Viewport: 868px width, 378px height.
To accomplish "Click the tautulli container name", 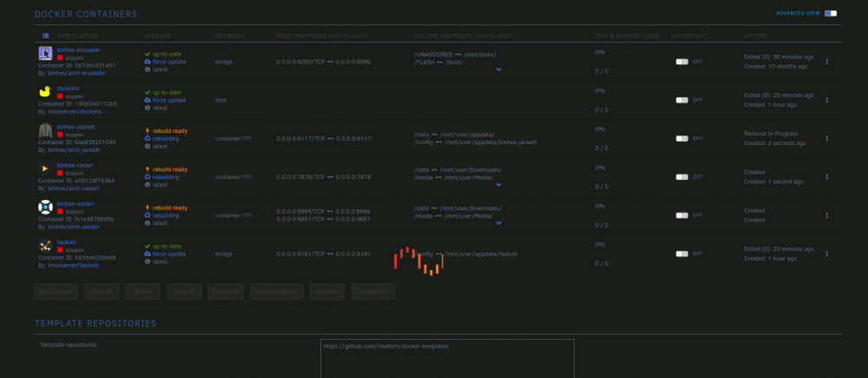I will click(x=65, y=242).
